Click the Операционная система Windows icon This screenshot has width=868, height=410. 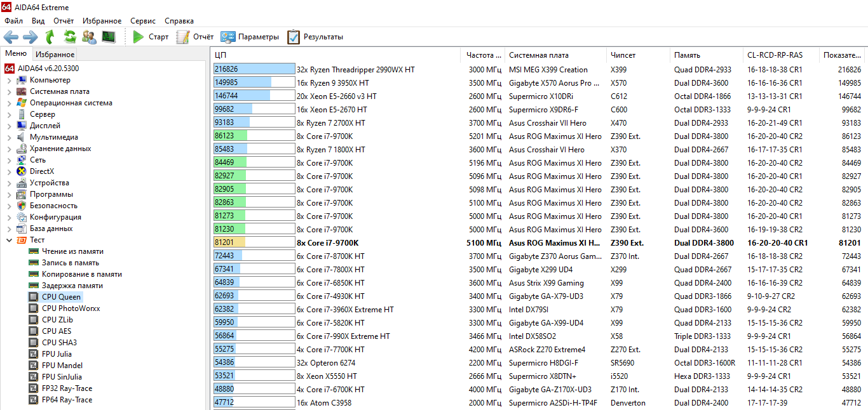pos(22,103)
